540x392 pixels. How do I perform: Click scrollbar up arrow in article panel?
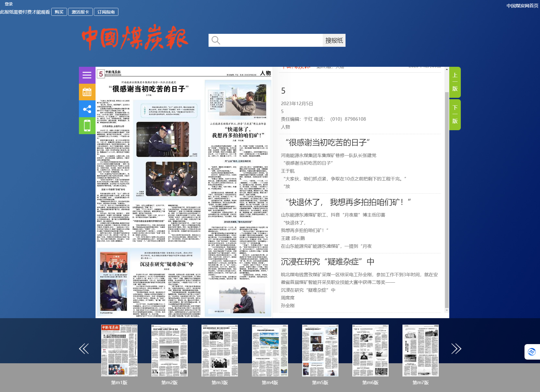point(447,69)
